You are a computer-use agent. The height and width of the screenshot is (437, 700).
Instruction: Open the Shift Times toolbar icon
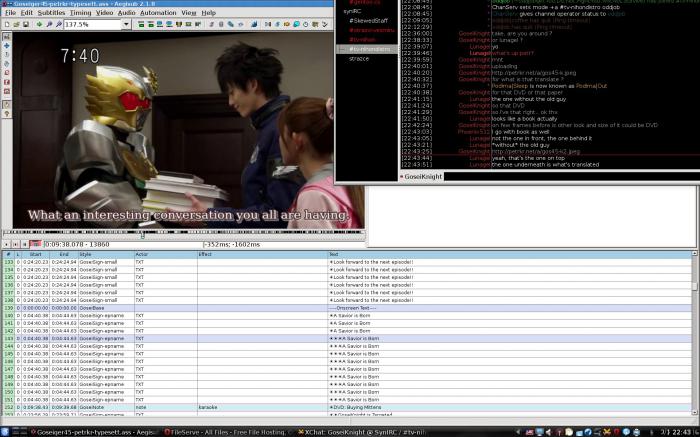point(267,24)
